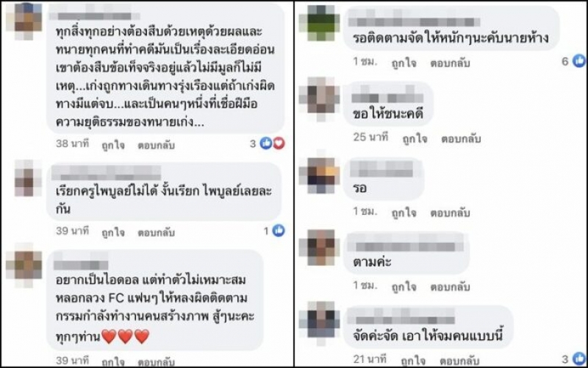The height and width of the screenshot is (368, 588).
Task: Reply to the ขอให้ชนะคดี comment via ตอบกลับ
Action: tap(461, 138)
